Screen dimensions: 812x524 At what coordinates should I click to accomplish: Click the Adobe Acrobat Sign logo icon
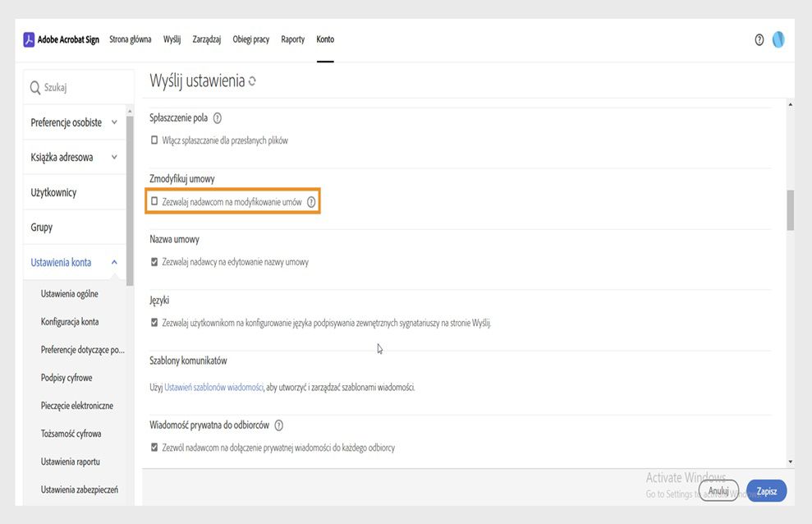(29, 39)
